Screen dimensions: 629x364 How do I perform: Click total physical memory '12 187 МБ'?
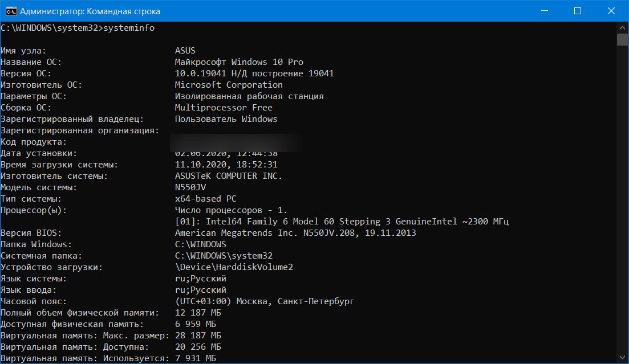pyautogui.click(x=198, y=313)
